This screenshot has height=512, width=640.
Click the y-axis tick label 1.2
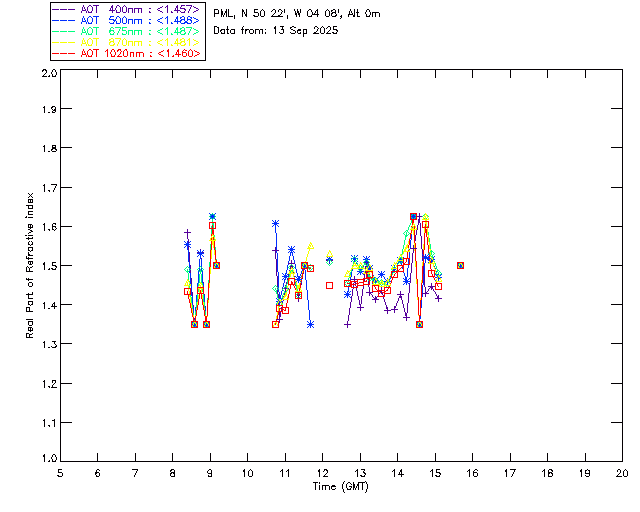click(49, 384)
